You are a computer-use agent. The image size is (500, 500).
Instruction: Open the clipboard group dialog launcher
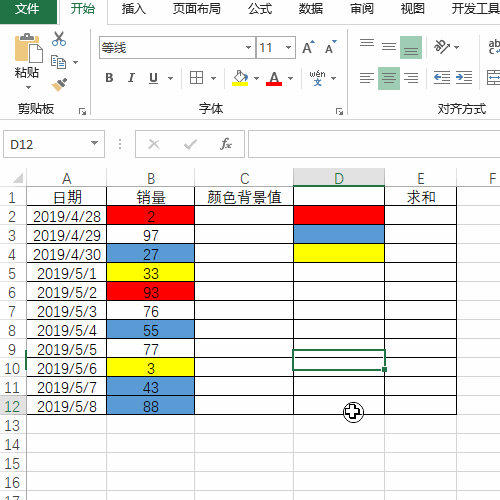[82, 111]
